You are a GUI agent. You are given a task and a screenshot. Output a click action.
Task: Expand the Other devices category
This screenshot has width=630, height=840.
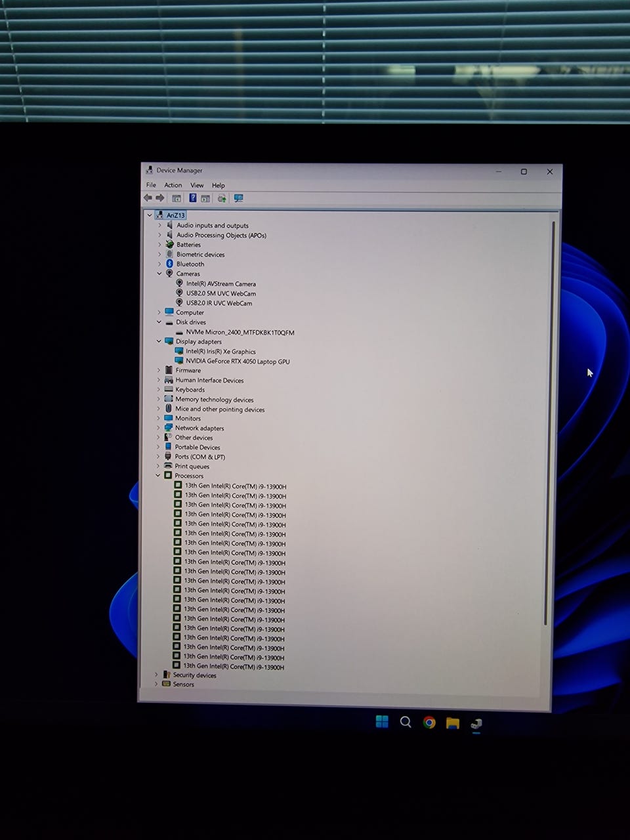pyautogui.click(x=158, y=438)
